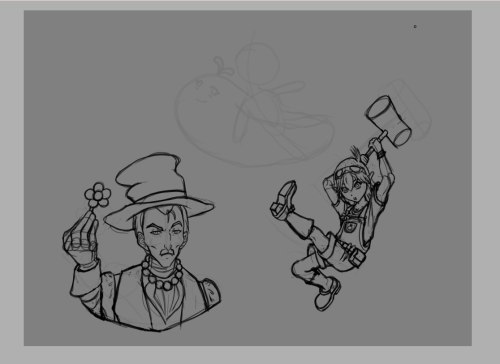Click the raised boot sole of jumping character
Viewport: 500px width, 364px height.
[x=284, y=199]
